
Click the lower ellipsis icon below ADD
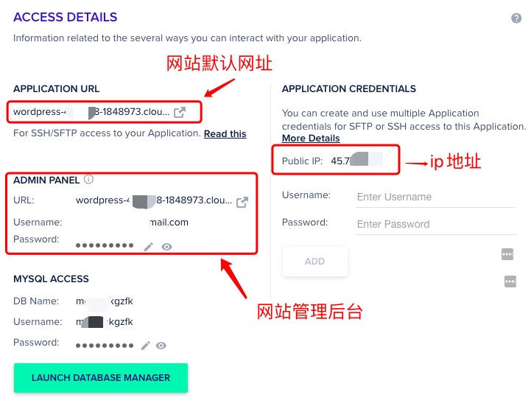510,281
